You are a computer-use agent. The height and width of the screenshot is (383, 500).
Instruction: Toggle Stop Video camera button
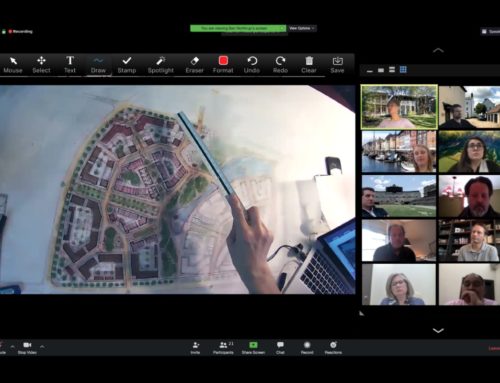tap(27, 348)
